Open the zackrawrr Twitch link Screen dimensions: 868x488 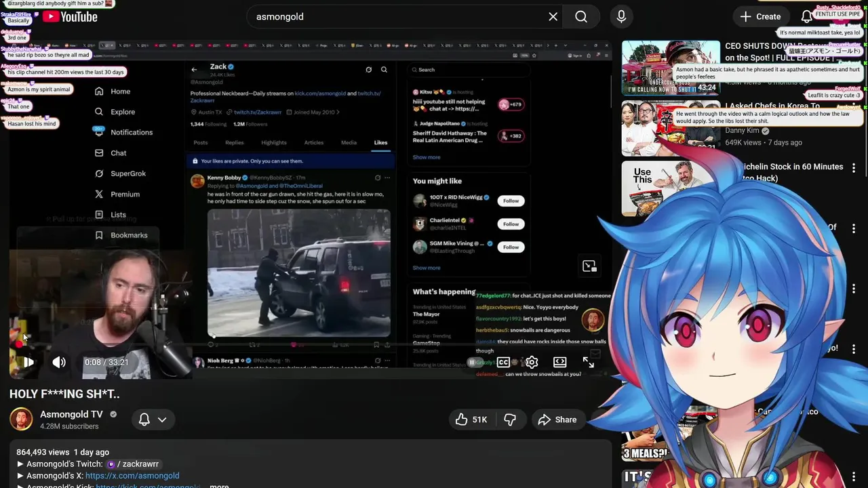tap(133, 464)
